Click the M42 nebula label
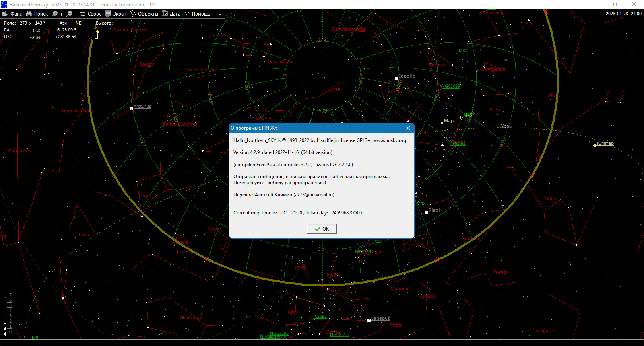The image size is (644, 346). click(421, 204)
